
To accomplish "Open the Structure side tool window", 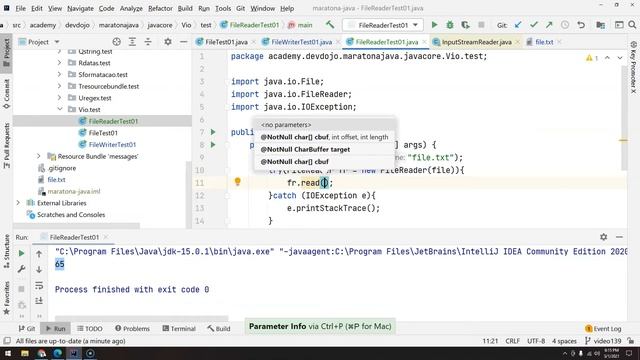I will (x=7, y=251).
